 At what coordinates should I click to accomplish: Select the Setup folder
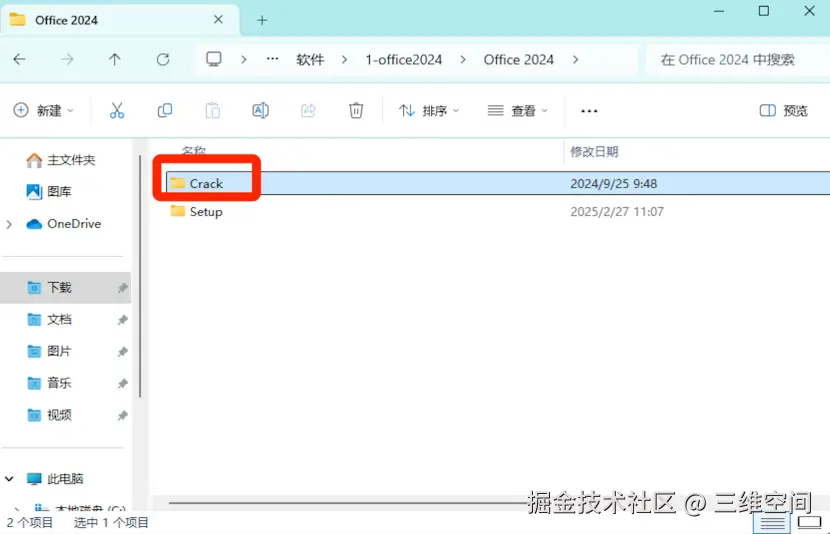click(x=498, y=212)
